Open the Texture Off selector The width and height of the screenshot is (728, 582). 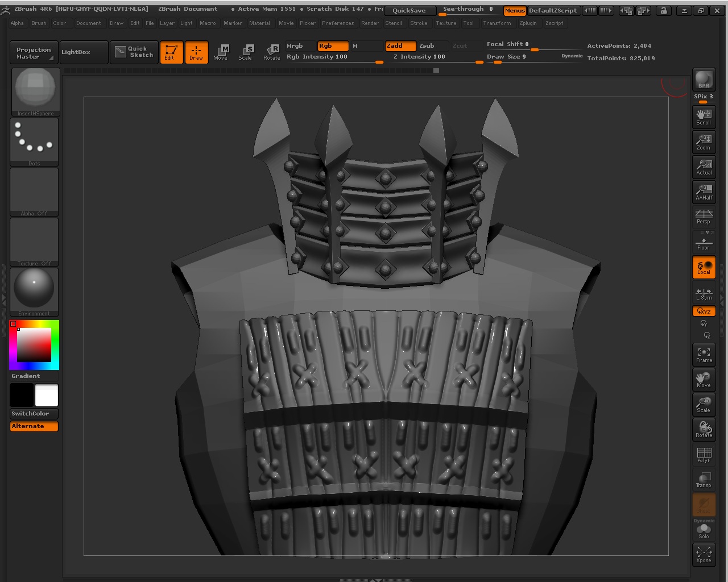34,242
